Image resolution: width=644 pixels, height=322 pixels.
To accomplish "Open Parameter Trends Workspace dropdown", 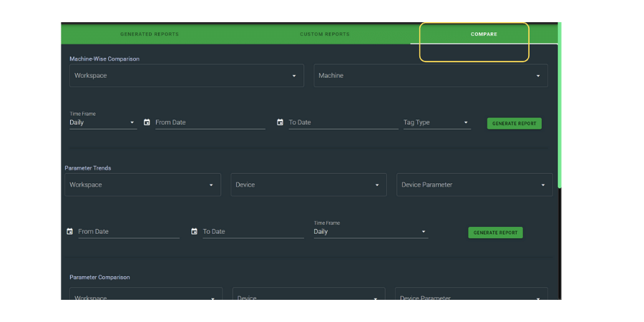I will (x=142, y=185).
